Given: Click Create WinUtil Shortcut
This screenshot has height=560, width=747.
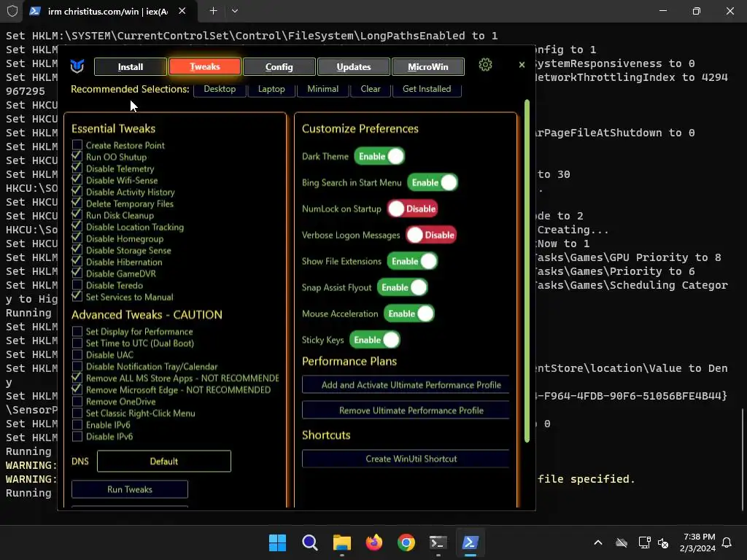Looking at the screenshot, I should point(406,459).
